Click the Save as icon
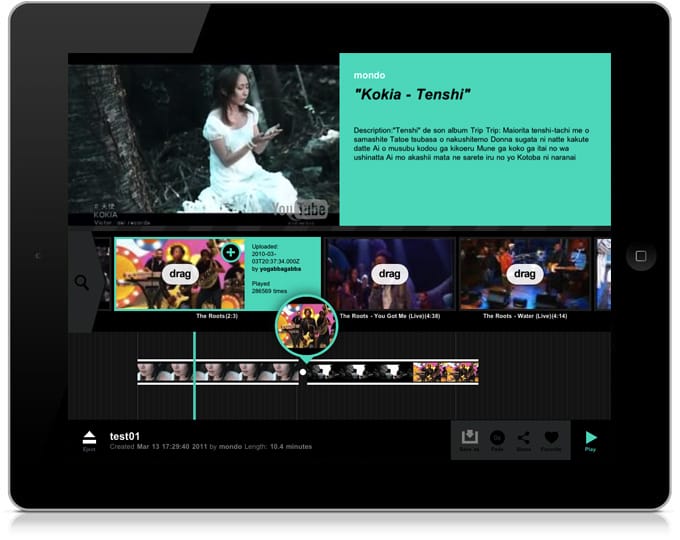Viewport: 680px width, 540px height. [x=469, y=437]
